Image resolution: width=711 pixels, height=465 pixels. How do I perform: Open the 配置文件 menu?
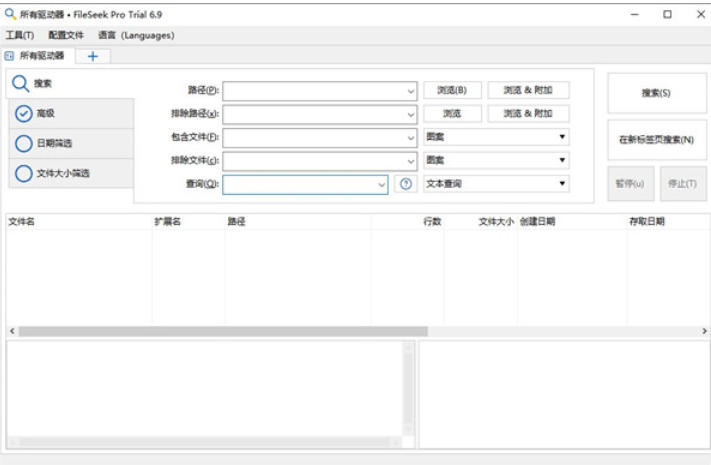click(x=66, y=35)
